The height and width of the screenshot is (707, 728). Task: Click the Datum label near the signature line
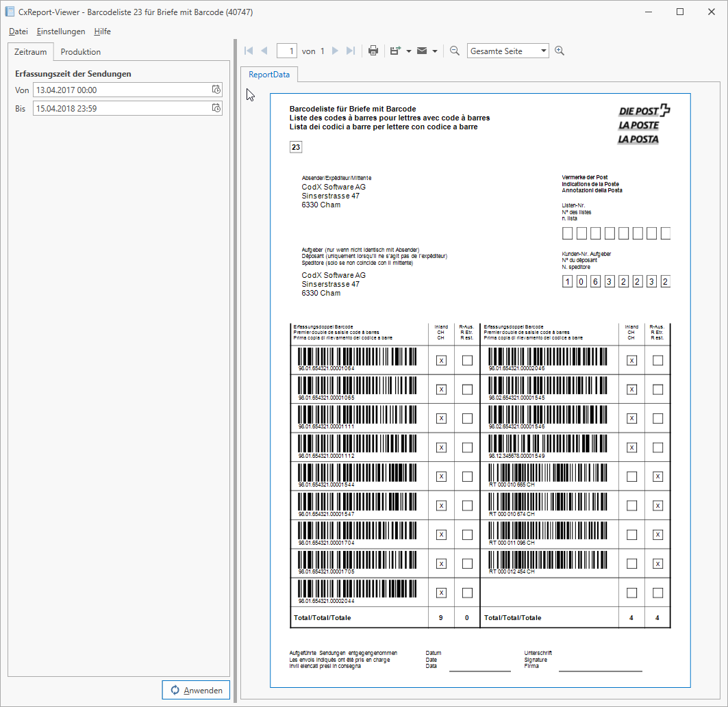click(x=434, y=653)
